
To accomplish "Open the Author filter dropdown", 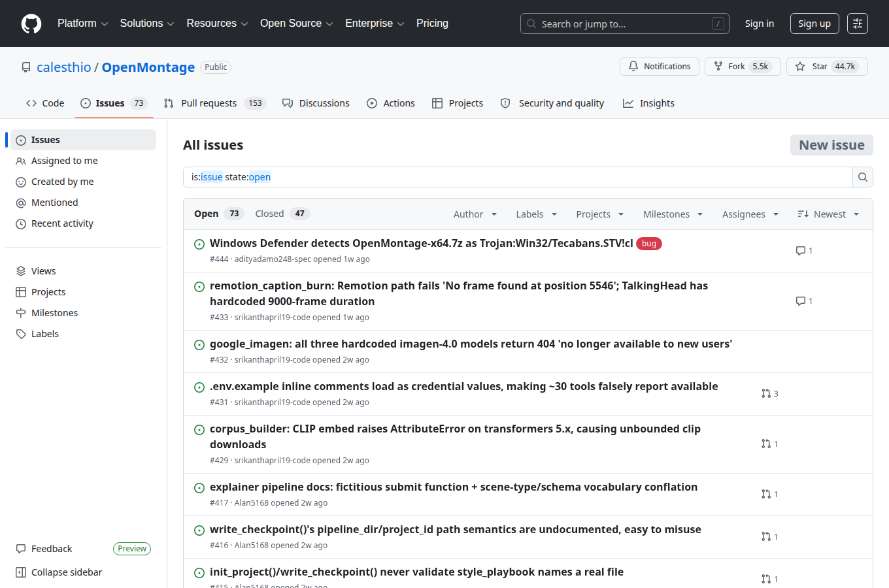I will tap(475, 214).
